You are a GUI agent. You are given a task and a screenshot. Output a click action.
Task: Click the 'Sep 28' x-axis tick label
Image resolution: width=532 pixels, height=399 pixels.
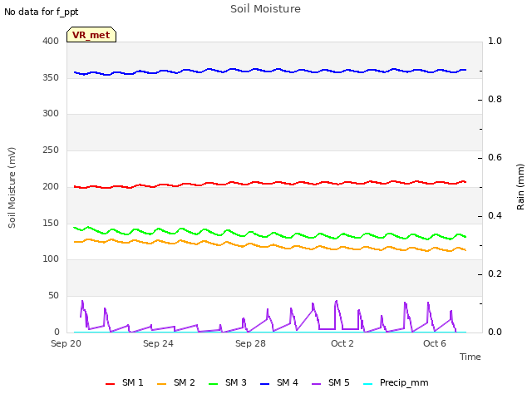[250, 343]
